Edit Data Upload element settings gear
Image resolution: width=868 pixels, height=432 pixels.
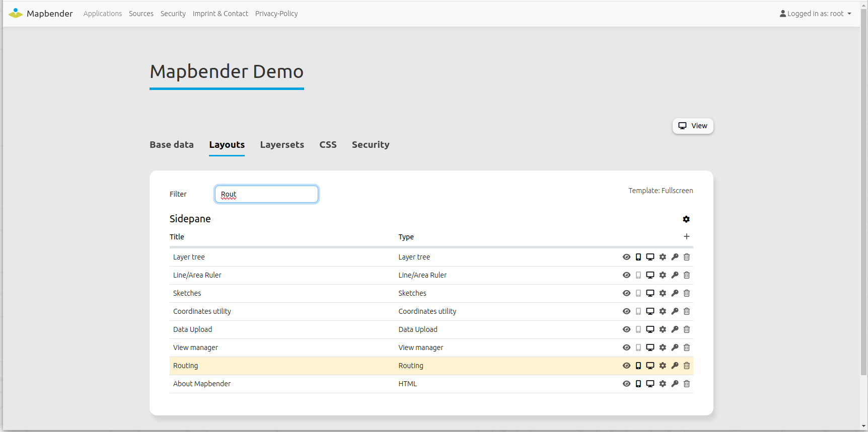(663, 329)
